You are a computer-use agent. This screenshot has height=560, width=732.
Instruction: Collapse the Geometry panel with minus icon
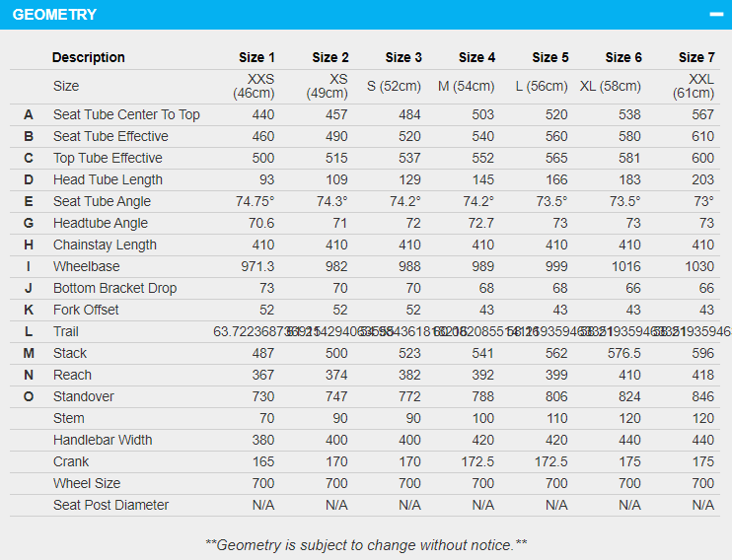tap(715, 15)
